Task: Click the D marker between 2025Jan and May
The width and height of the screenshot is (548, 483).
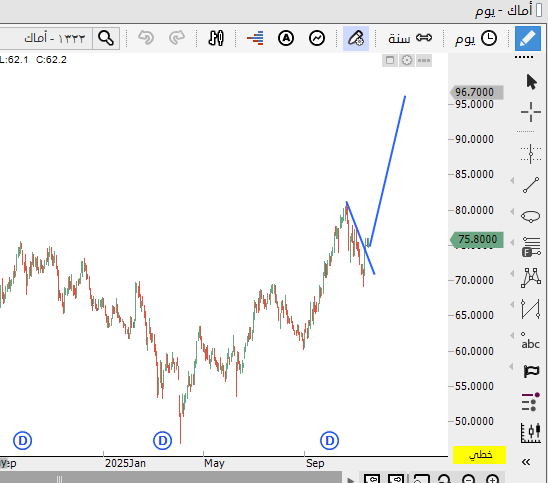Action: click(163, 441)
